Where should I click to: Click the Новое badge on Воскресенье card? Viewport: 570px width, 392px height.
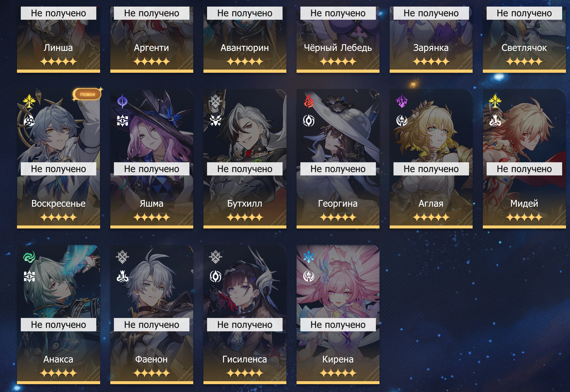[87, 94]
